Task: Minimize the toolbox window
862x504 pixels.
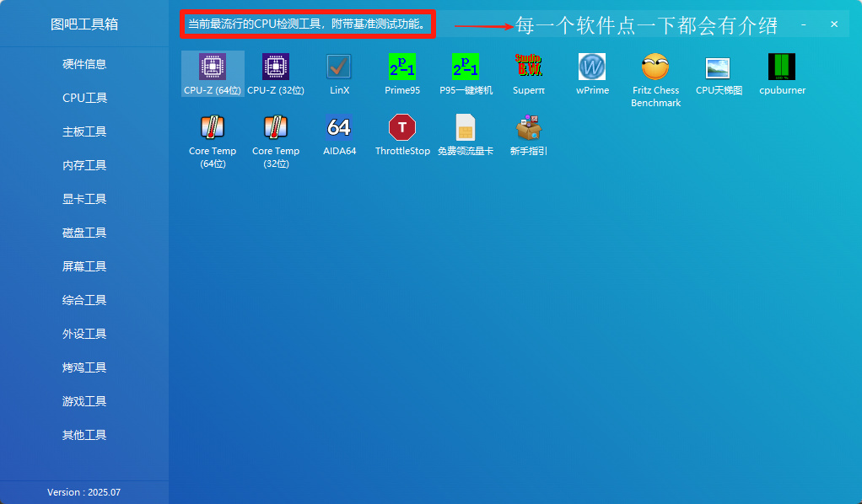Action: pos(804,24)
